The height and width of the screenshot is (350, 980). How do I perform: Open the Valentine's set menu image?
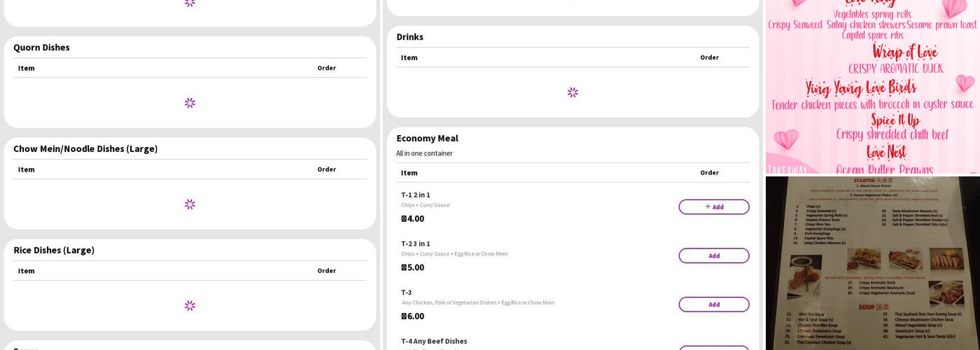click(x=872, y=86)
